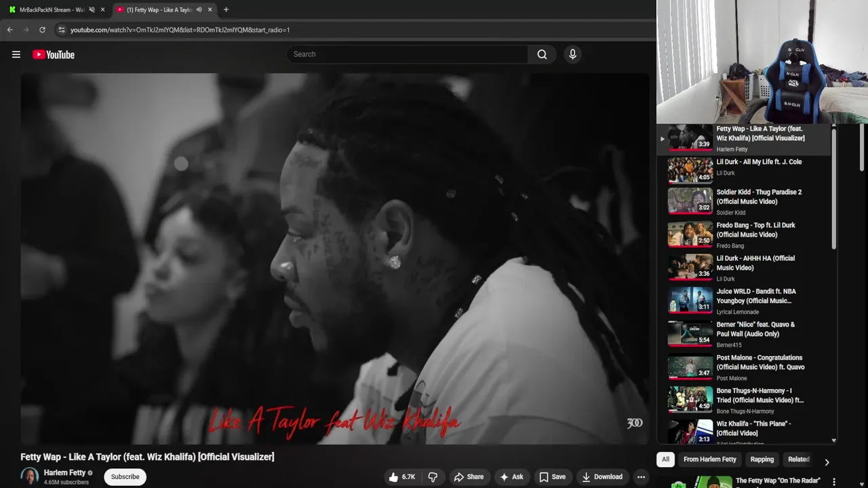Click the URL address bar

[353, 30]
